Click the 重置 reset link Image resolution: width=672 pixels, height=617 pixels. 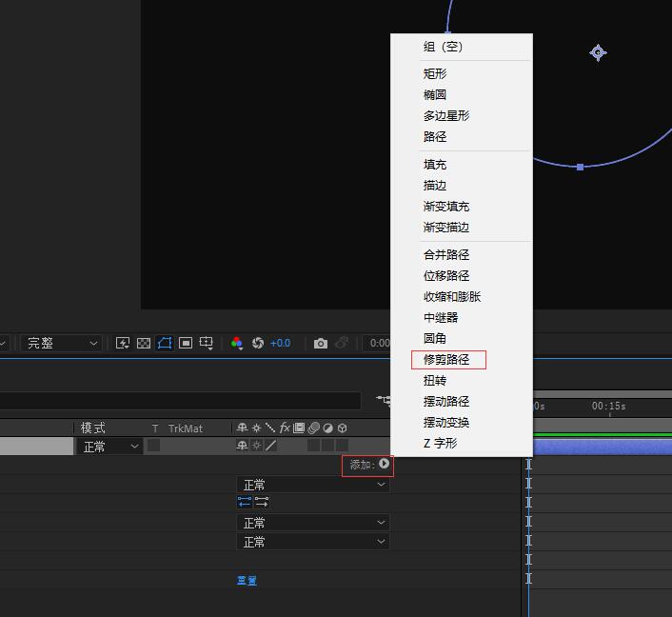click(247, 581)
